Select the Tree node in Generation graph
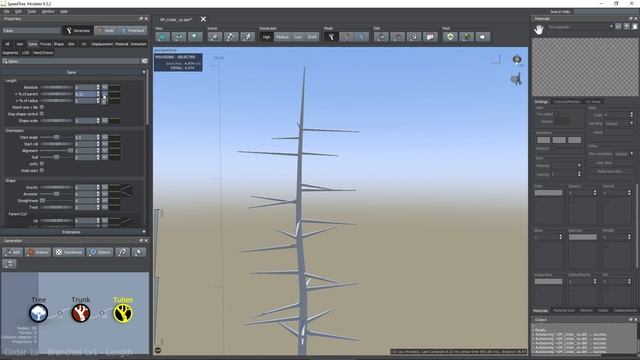The width and height of the screenshot is (640, 360). click(x=39, y=313)
